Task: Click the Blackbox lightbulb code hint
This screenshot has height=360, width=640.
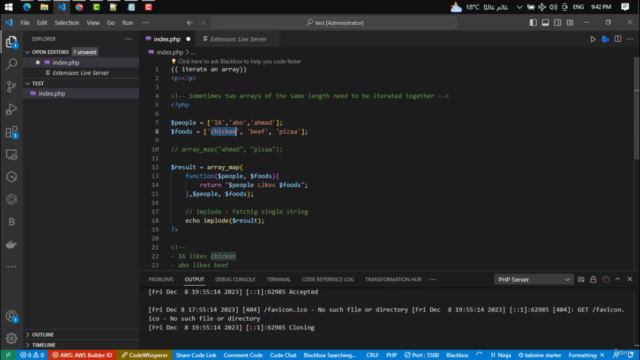Action: pos(173,61)
